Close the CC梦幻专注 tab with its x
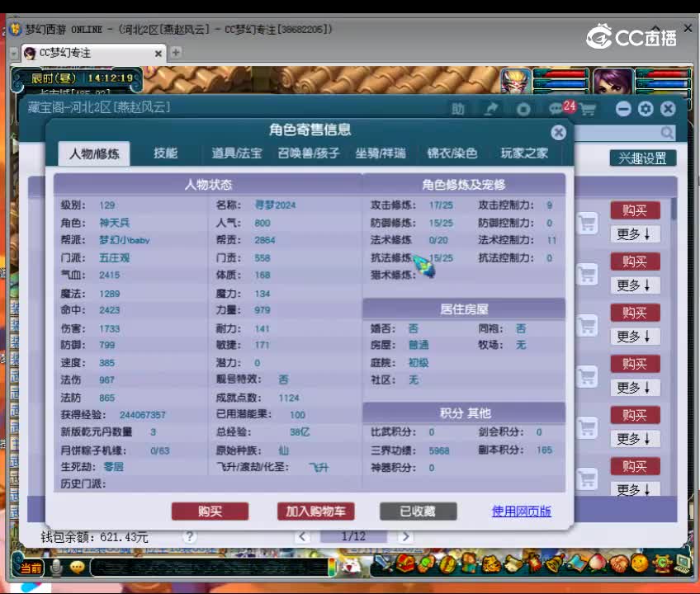 (x=158, y=54)
